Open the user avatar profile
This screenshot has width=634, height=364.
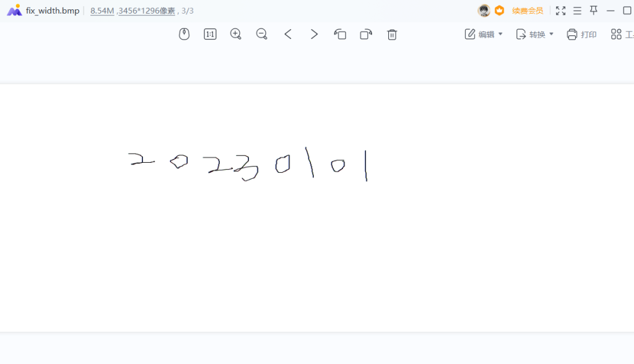[x=484, y=11]
